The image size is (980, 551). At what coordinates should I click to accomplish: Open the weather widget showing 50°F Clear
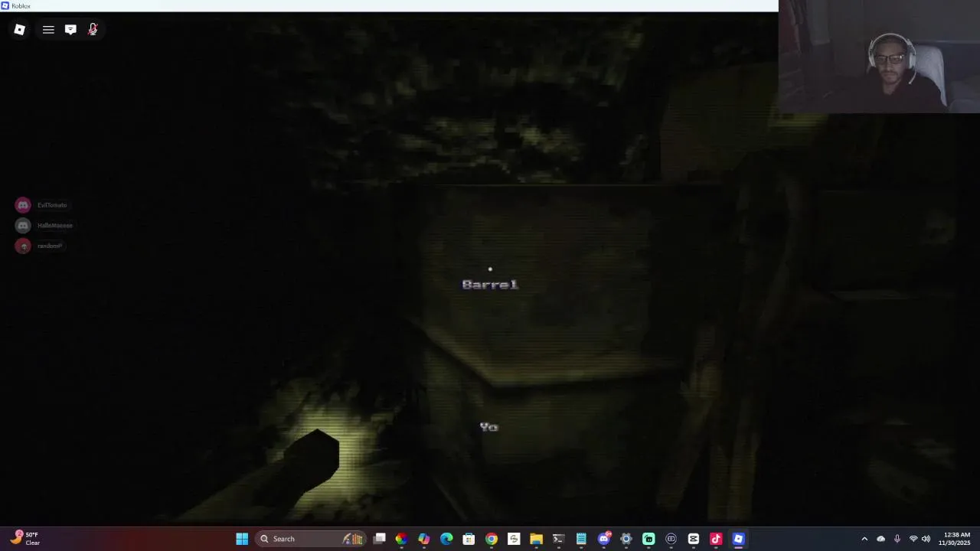coord(25,539)
